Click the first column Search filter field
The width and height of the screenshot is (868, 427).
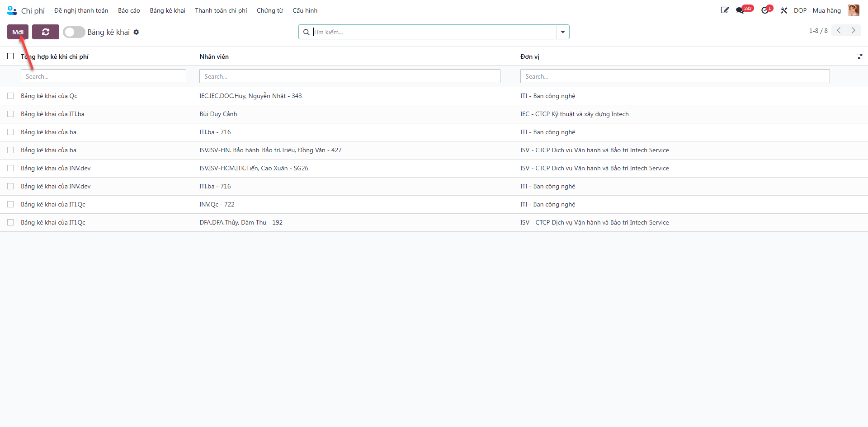click(x=104, y=76)
